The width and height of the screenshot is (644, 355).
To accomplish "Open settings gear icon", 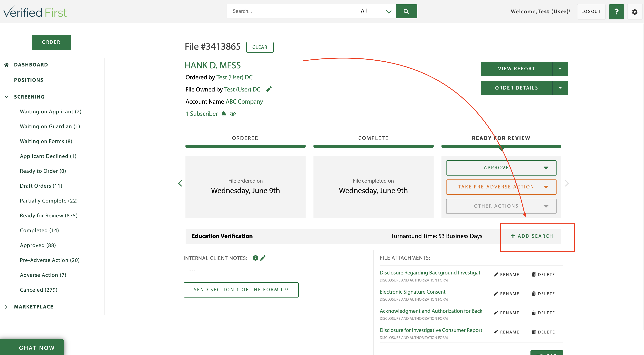I will tap(634, 12).
